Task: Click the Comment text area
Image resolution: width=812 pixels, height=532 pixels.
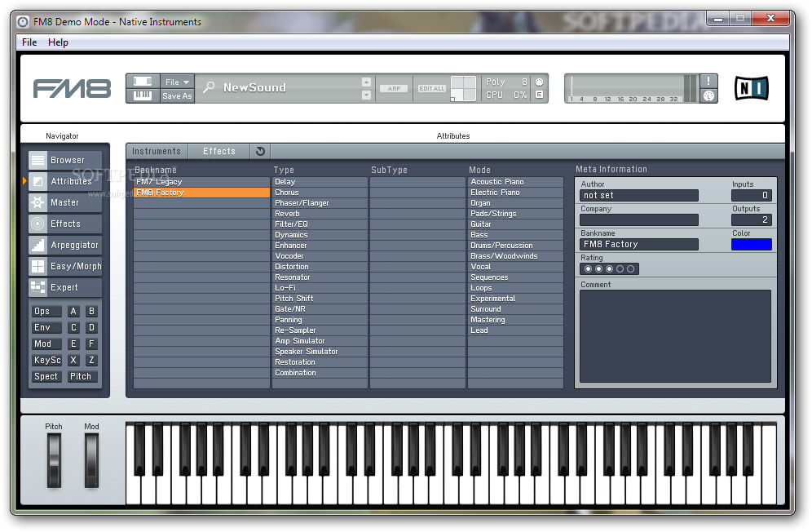Action: pyautogui.click(x=675, y=336)
